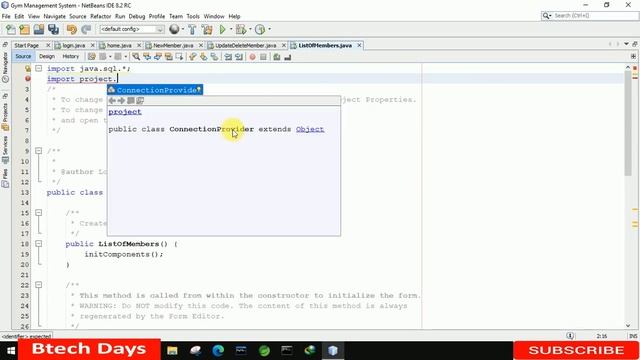The width and height of the screenshot is (640, 360).
Task: Follow the project package link in the popup
Action: [x=125, y=112]
